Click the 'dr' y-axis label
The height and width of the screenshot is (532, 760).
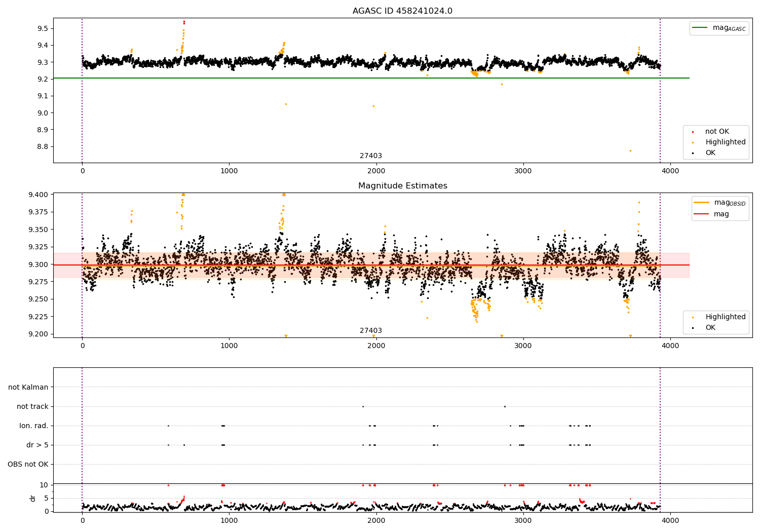(x=33, y=498)
